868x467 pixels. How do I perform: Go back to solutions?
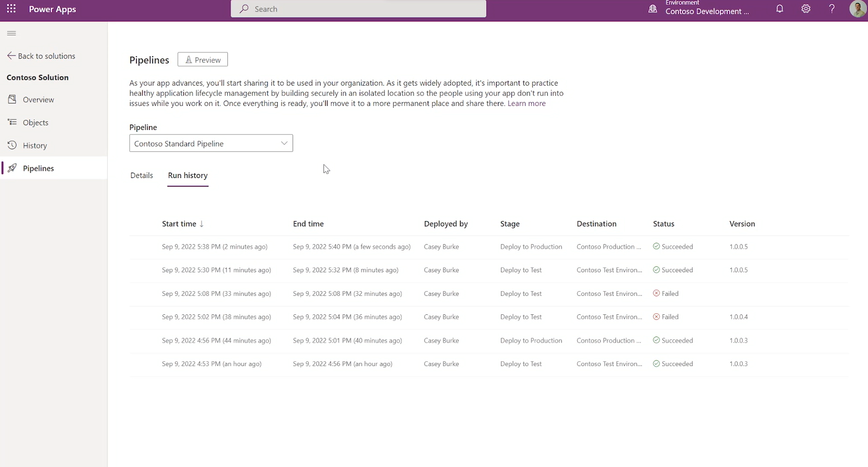[x=41, y=56]
